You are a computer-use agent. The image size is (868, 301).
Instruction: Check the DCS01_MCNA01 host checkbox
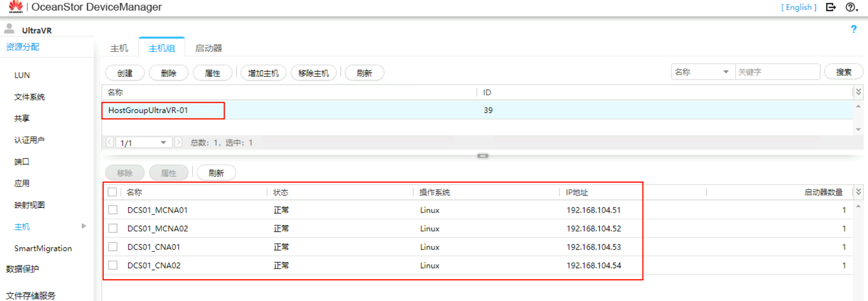(x=113, y=210)
